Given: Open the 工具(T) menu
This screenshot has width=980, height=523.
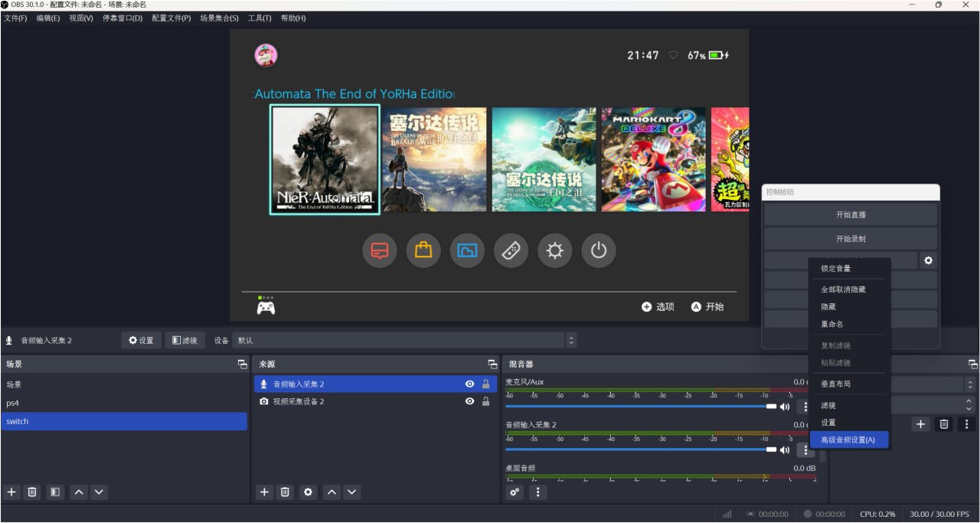Looking at the screenshot, I should click(x=260, y=18).
